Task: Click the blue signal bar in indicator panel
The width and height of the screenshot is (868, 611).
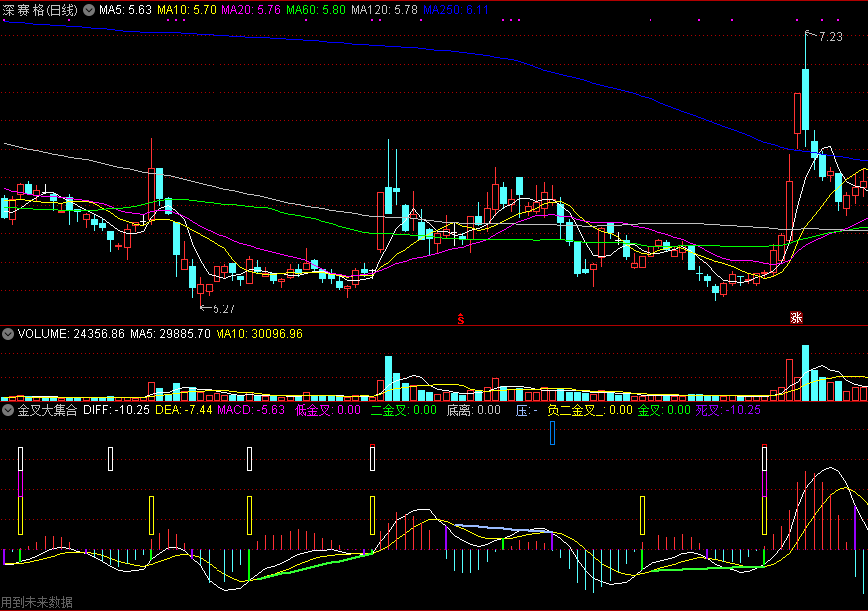Action: [x=552, y=433]
